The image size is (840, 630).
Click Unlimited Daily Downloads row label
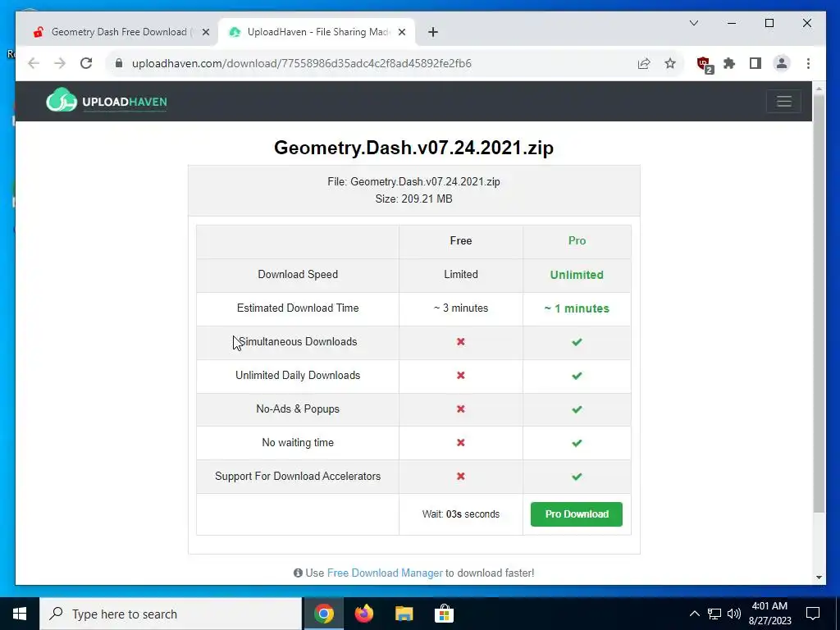pyautogui.click(x=298, y=376)
